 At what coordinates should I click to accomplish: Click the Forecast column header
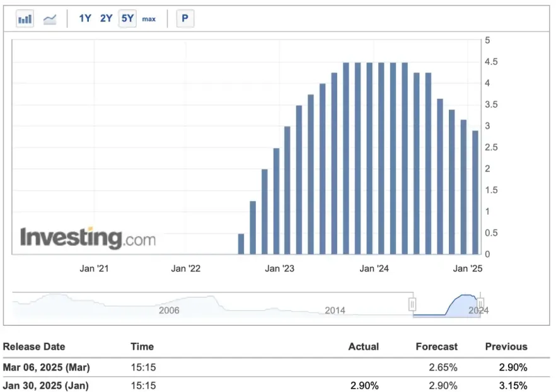tap(437, 347)
